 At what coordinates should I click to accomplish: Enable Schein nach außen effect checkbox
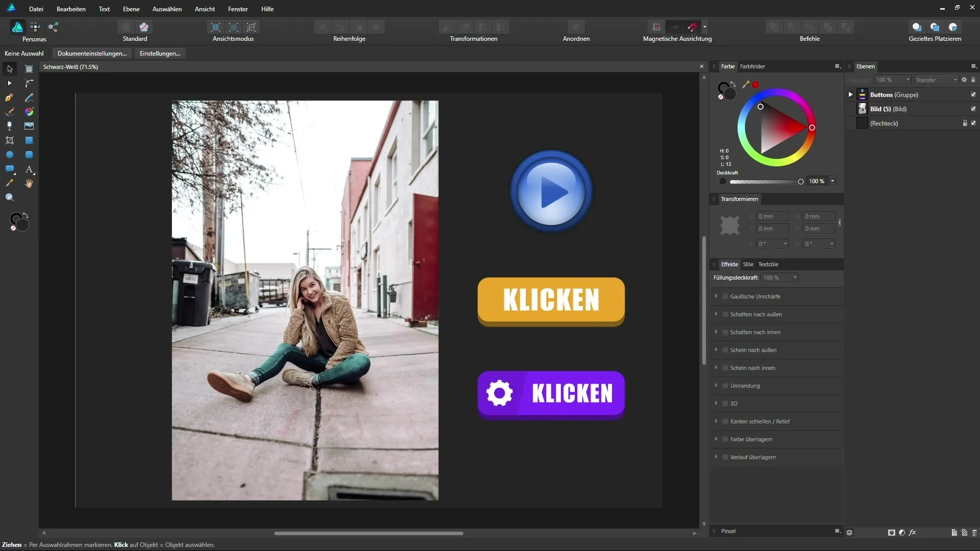(x=725, y=350)
